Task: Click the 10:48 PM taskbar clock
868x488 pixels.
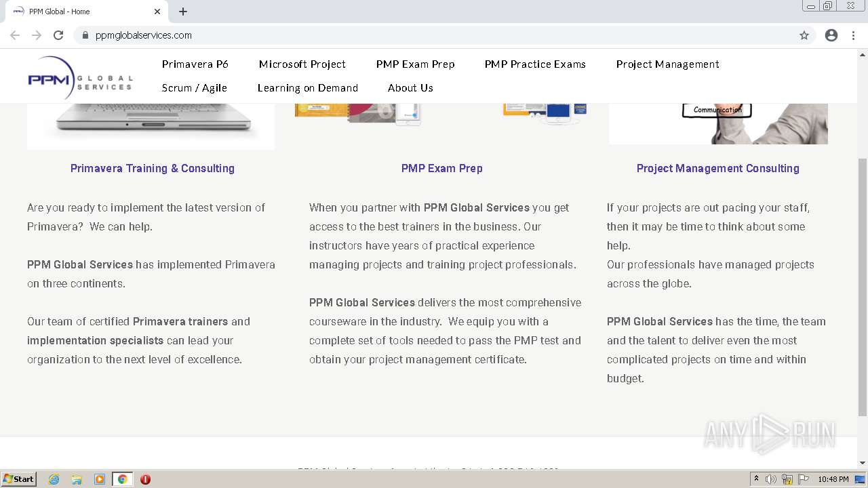Action: click(x=833, y=479)
